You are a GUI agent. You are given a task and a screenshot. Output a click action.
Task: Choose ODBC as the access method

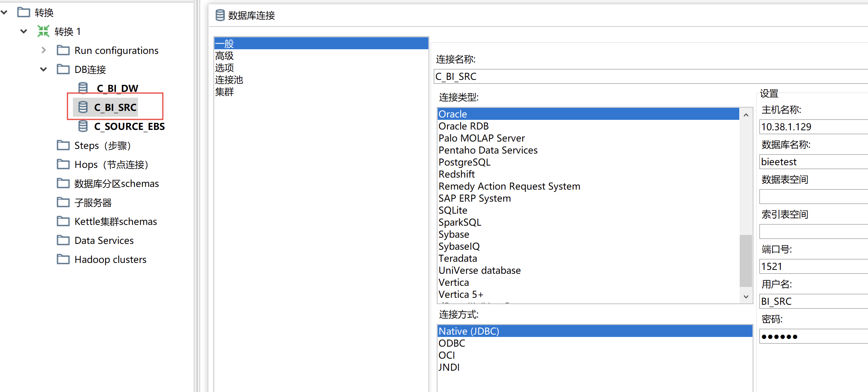[452, 344]
